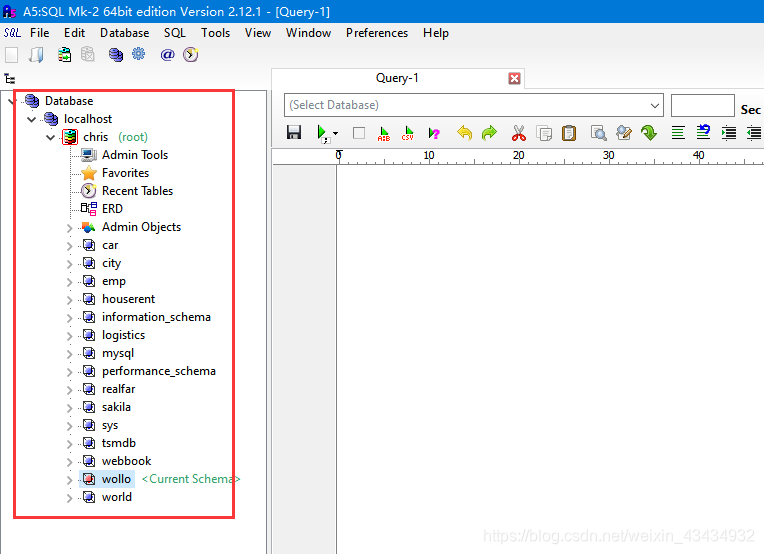Select the information_schema entry
Screen dimensions: 764x554
point(156,317)
